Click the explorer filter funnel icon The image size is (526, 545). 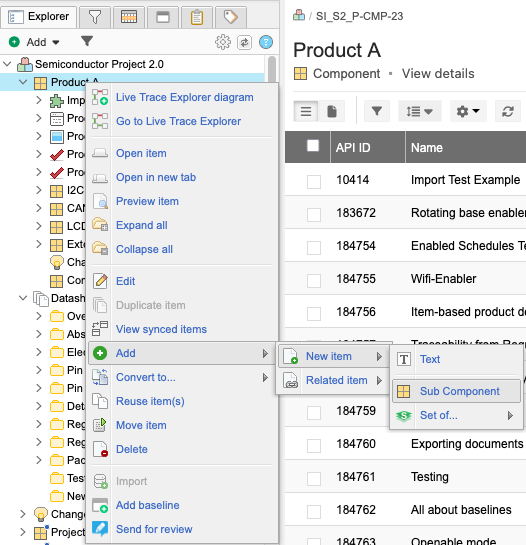[87, 41]
